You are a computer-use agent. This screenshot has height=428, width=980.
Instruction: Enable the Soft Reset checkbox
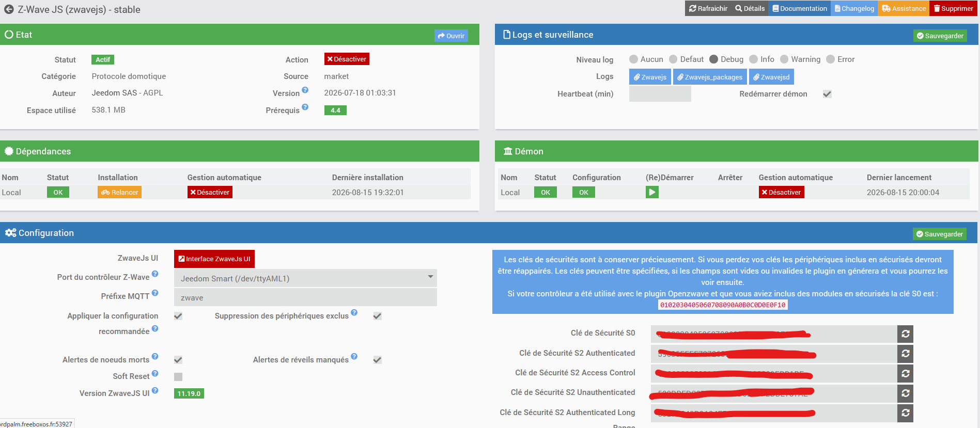click(x=178, y=377)
